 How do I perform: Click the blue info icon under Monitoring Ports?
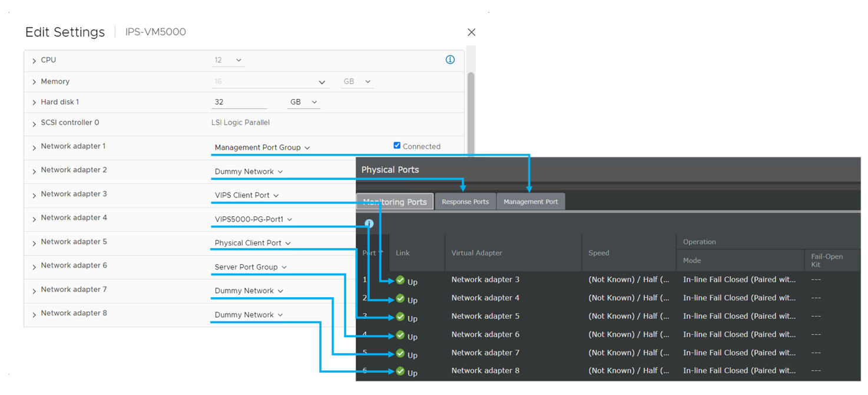(x=369, y=223)
